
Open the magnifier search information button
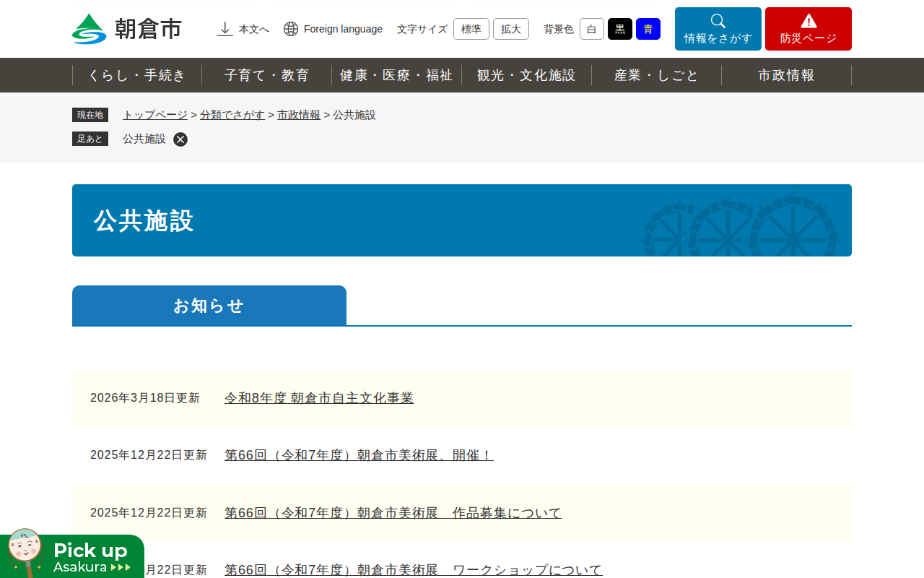click(x=718, y=29)
